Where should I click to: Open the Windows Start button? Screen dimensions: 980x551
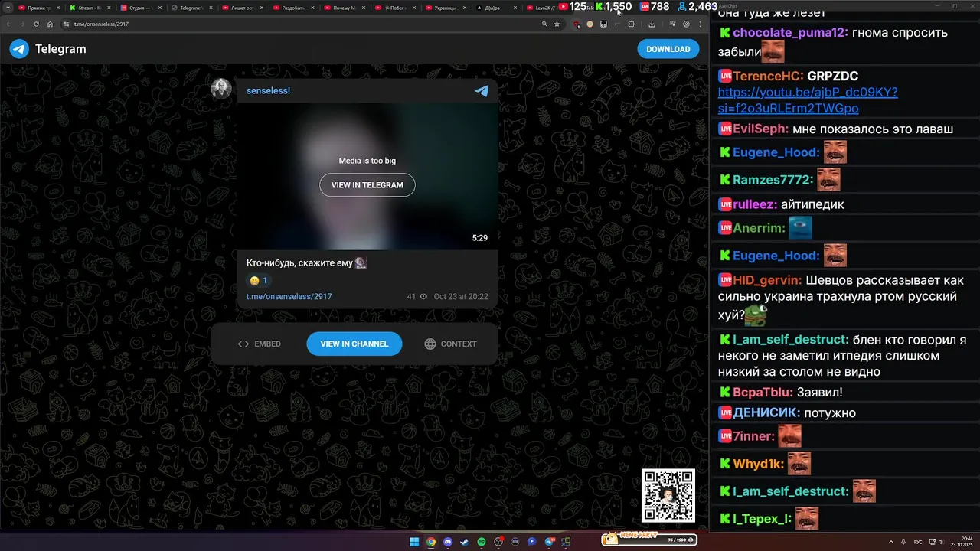click(x=414, y=542)
